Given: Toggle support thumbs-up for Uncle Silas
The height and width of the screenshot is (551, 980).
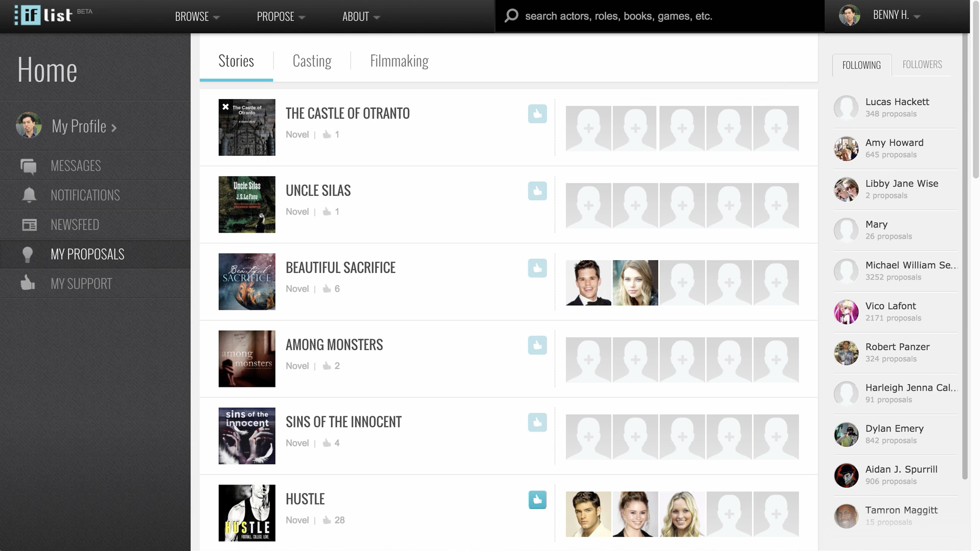Looking at the screenshot, I should click(x=537, y=191).
